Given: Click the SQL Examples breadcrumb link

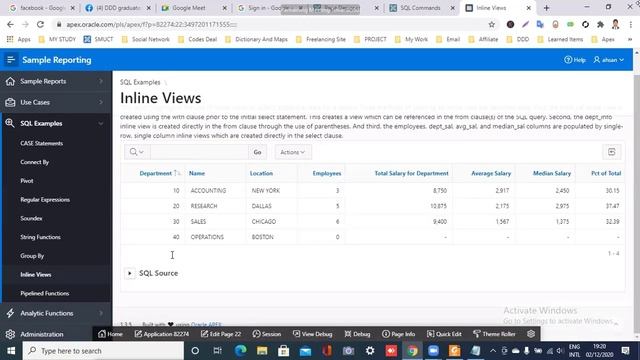Looking at the screenshot, I should point(140,82).
